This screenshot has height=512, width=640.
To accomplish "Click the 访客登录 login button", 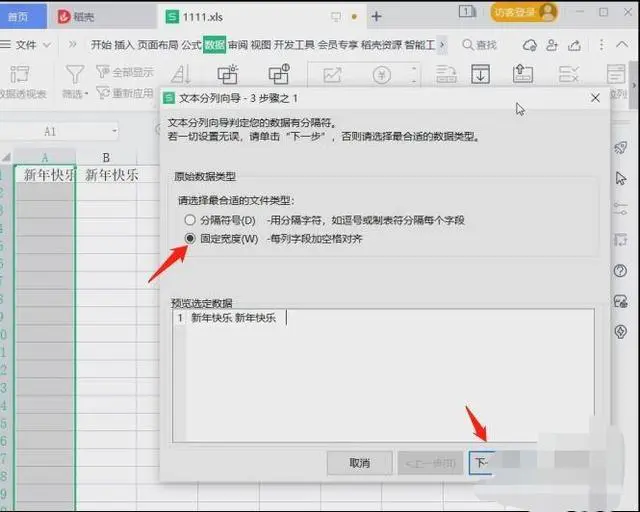I will [521, 12].
